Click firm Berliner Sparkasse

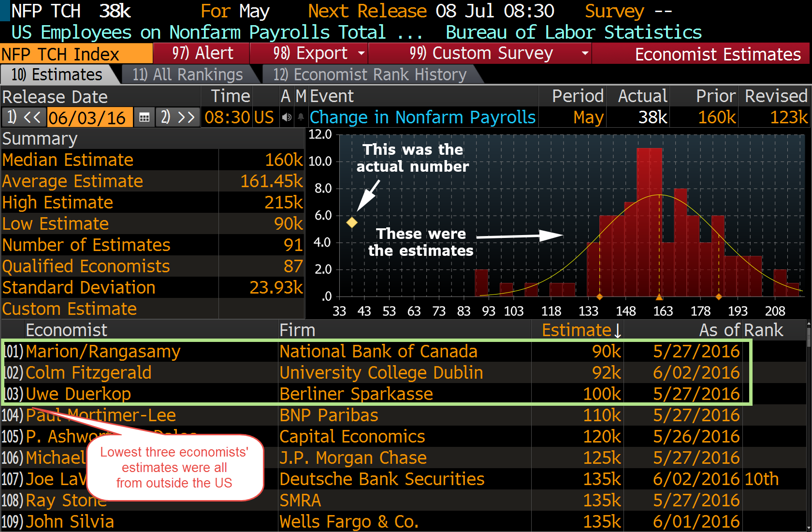(356, 394)
